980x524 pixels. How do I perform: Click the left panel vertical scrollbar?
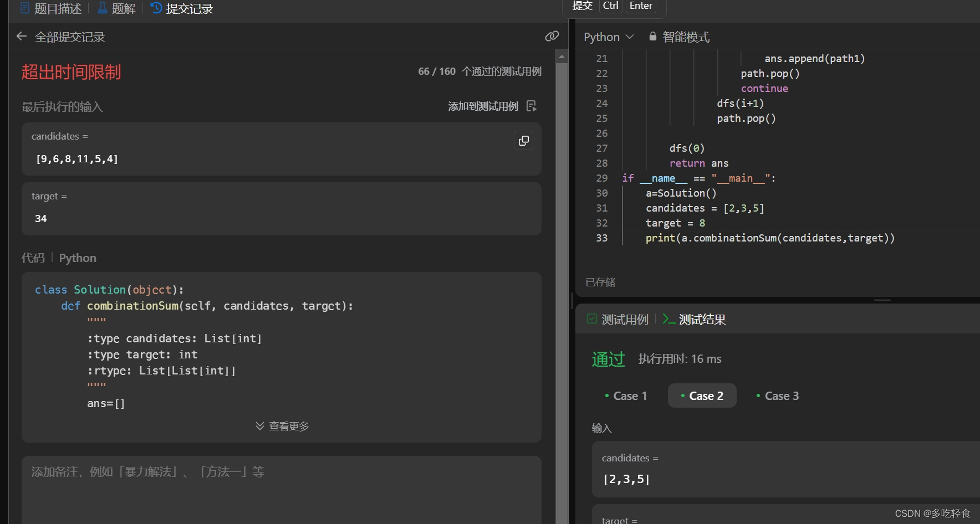tap(562, 292)
